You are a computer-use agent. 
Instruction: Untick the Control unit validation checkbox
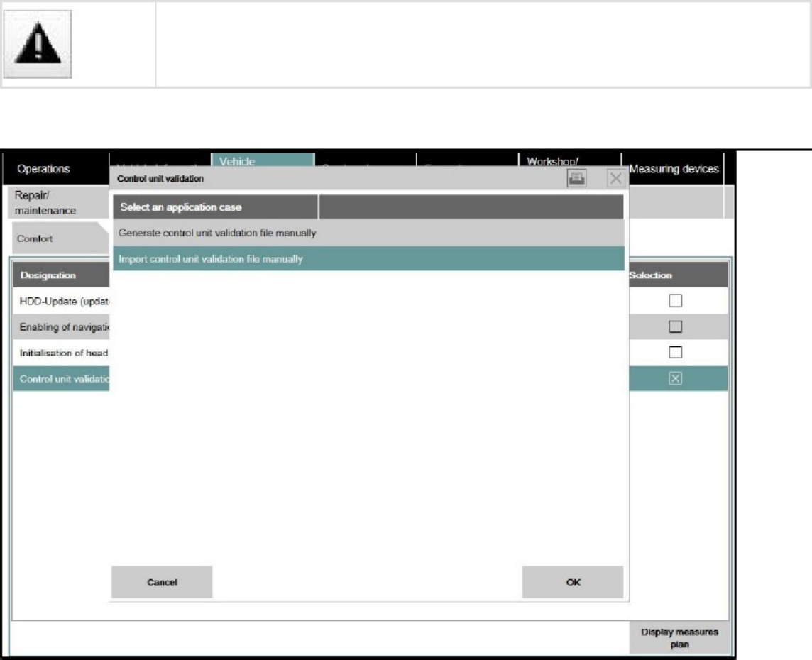coord(675,378)
